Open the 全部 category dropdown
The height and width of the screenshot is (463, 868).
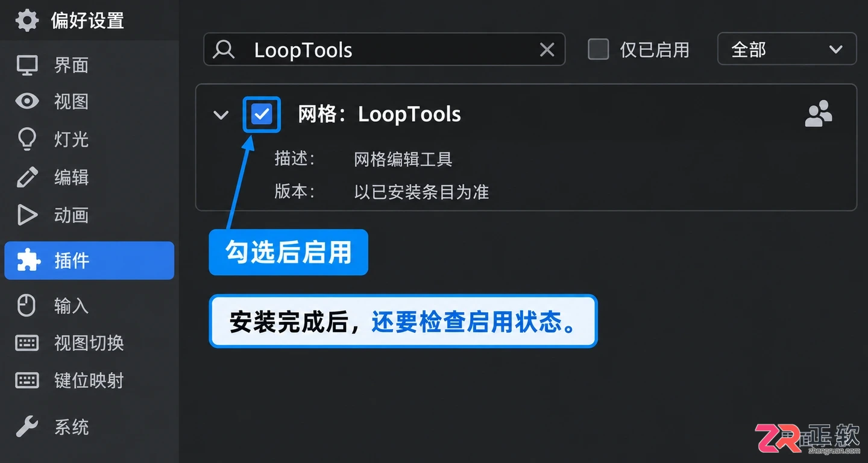787,49
